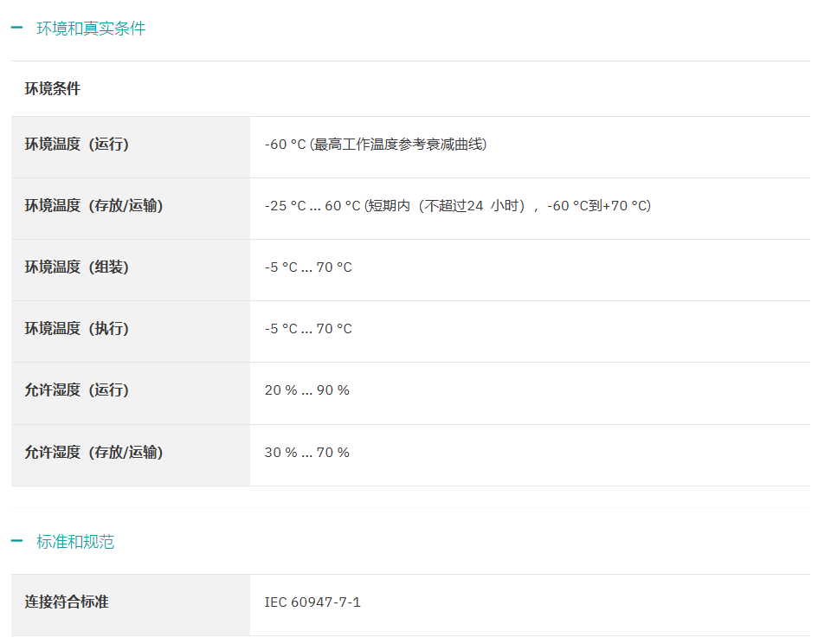The width and height of the screenshot is (818, 644).
Task: Click the 20 % … 90 % humidity value
Action: [306, 390]
